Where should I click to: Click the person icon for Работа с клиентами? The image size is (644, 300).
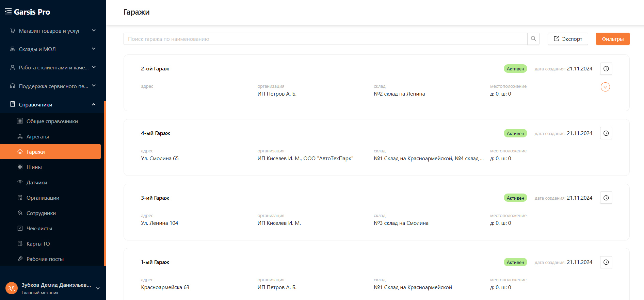13,67
